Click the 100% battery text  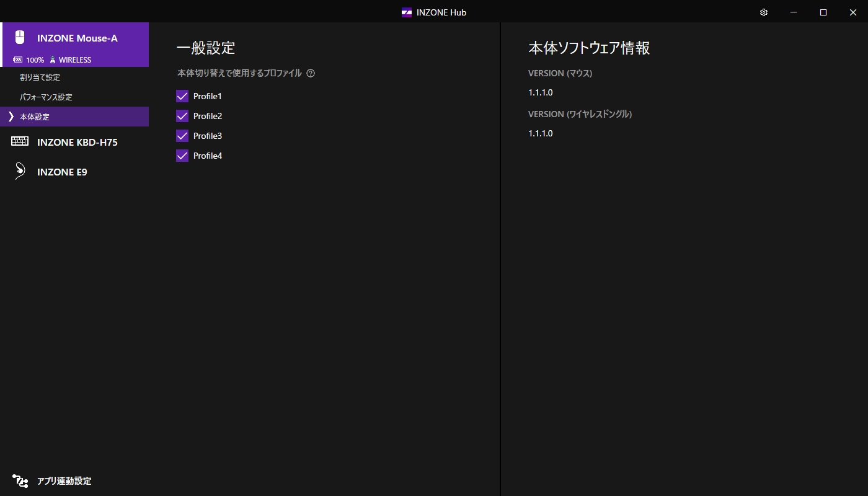35,60
